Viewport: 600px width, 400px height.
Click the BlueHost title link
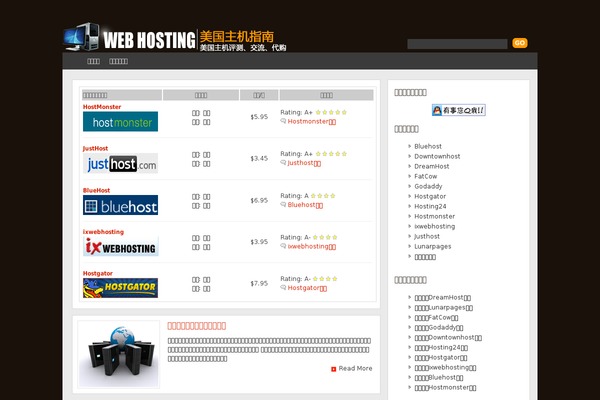pos(96,190)
